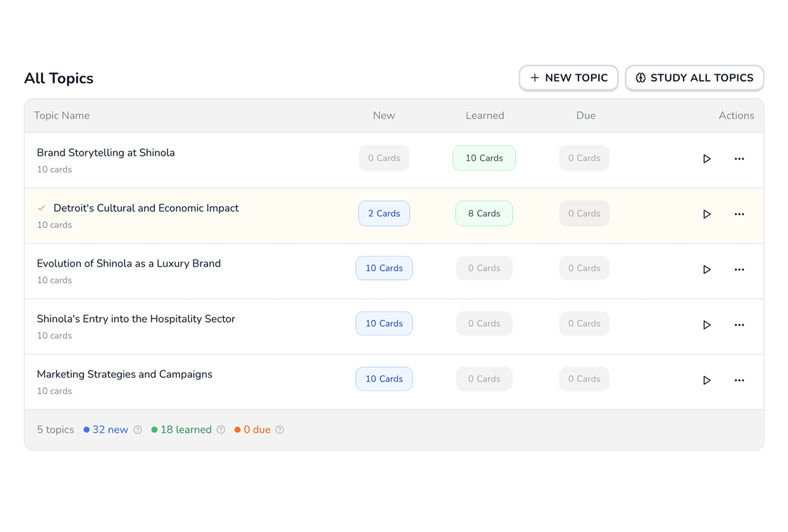Click the 10 Cards learned badge for Brand Storytelling
This screenshot has width=788, height=532.
484,158
